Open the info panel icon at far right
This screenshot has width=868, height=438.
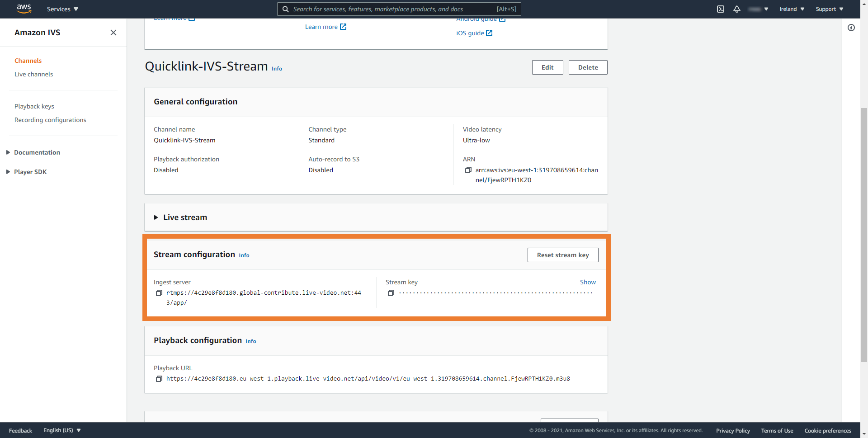click(851, 28)
